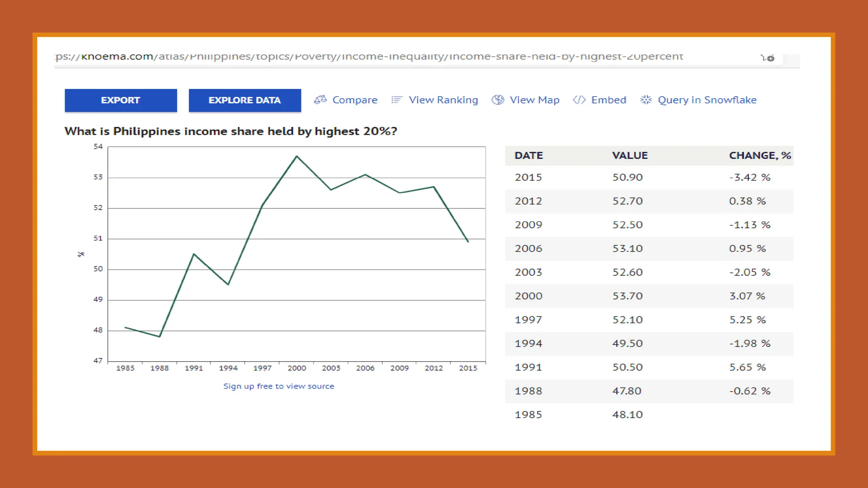Click the Embed code brackets icon
The width and height of the screenshot is (868, 488).
click(579, 100)
